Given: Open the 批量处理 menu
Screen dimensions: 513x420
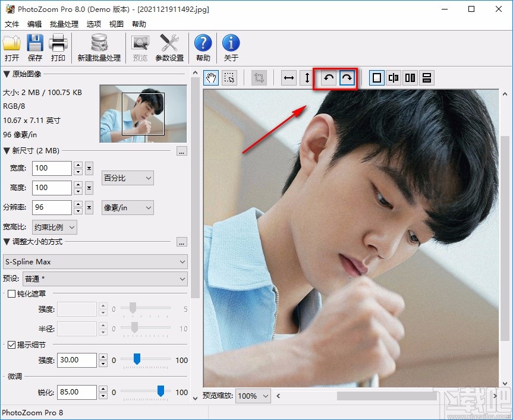Looking at the screenshot, I should pyautogui.click(x=64, y=24).
